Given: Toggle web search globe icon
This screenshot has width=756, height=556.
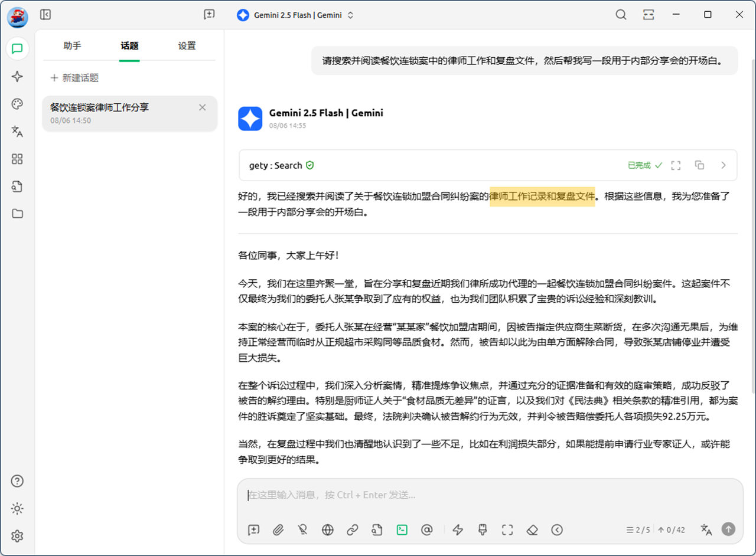Looking at the screenshot, I should [328, 530].
